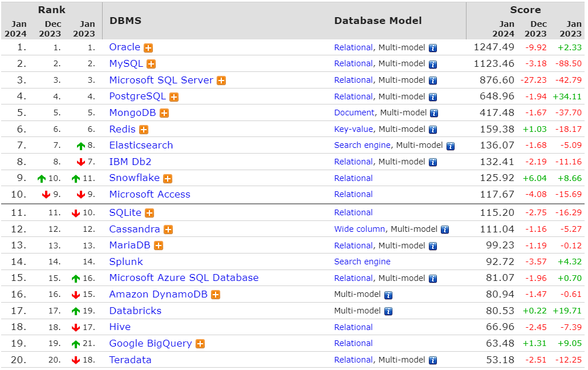Viewport: 588px width, 370px height.
Task: Click the Relational link in the Snowflake row
Action: [353, 179]
